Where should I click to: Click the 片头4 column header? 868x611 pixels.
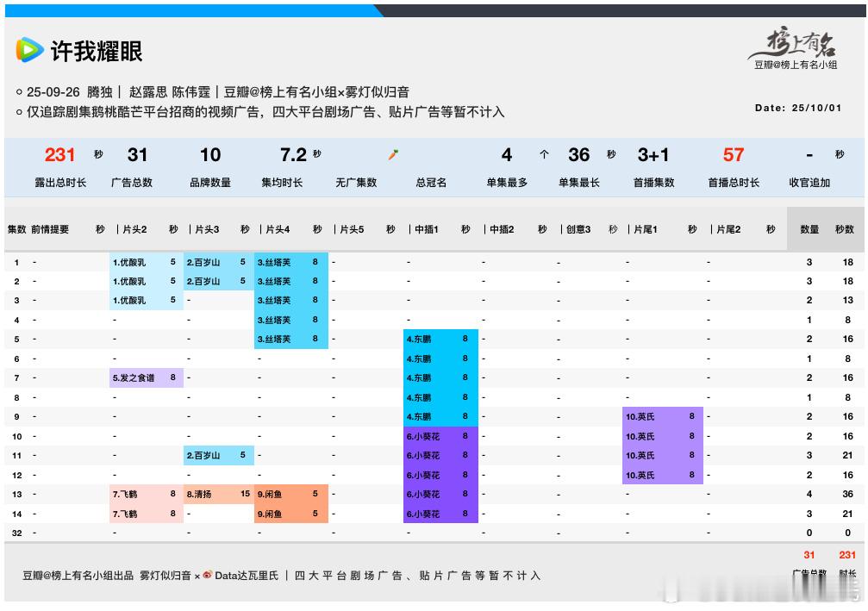coord(278,229)
